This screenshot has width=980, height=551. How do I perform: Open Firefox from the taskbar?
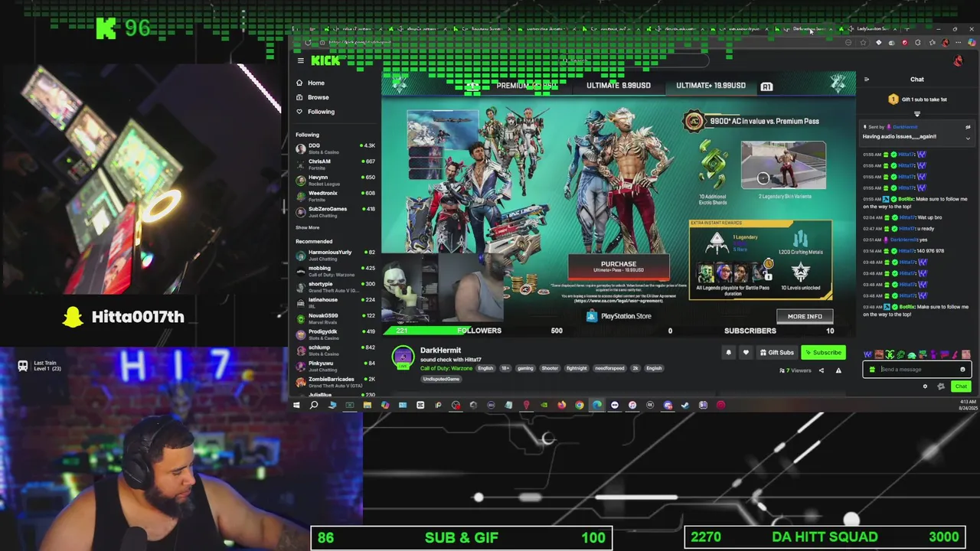[561, 405]
